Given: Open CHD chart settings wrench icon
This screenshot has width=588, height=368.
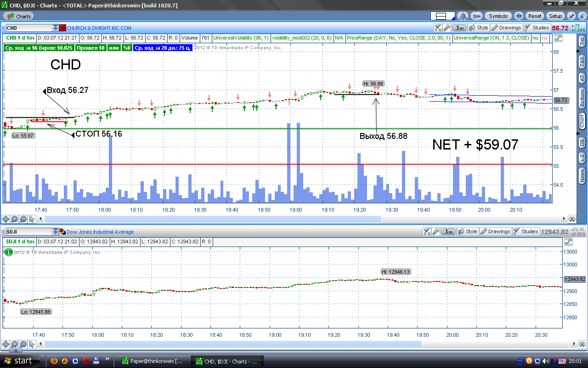Looking at the screenshot, I should point(447,28).
